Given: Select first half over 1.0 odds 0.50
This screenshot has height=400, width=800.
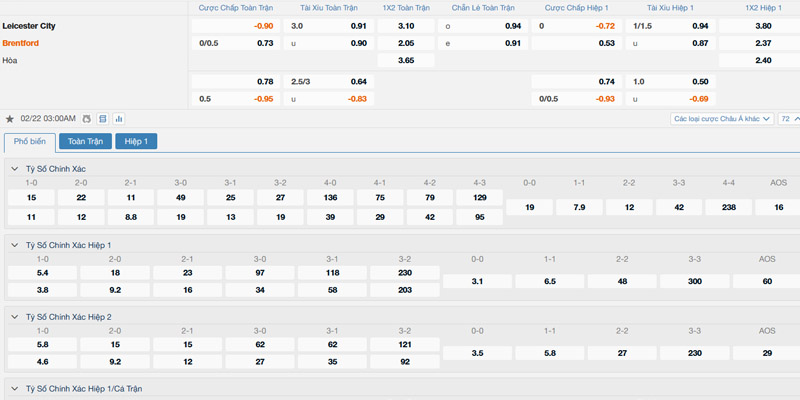Looking at the screenshot, I should [x=670, y=82].
